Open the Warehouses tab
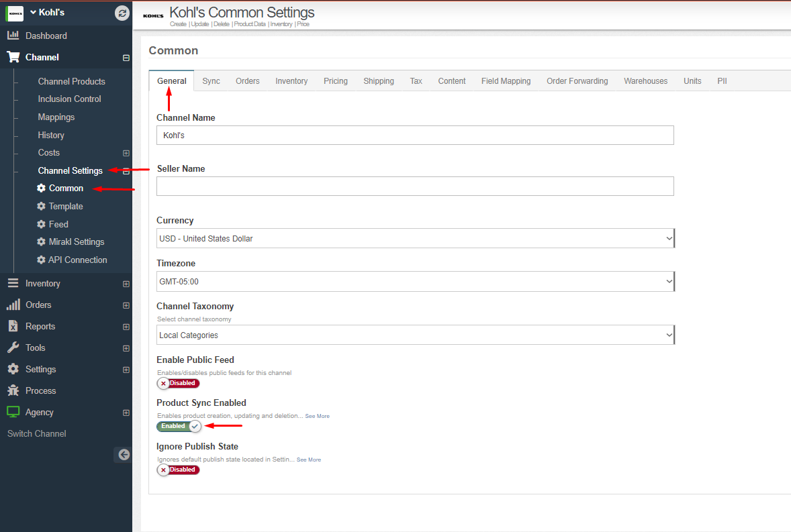Viewport: 791px width, 532px height. click(645, 81)
